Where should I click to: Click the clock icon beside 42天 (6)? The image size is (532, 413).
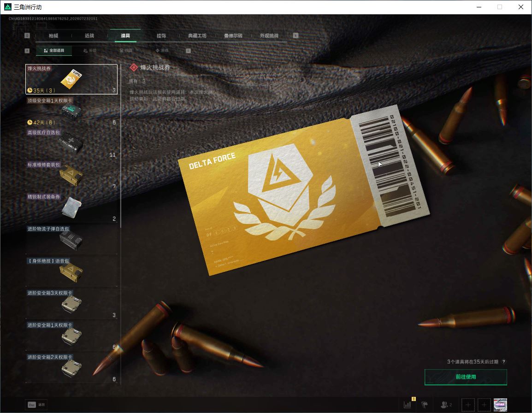coord(30,122)
